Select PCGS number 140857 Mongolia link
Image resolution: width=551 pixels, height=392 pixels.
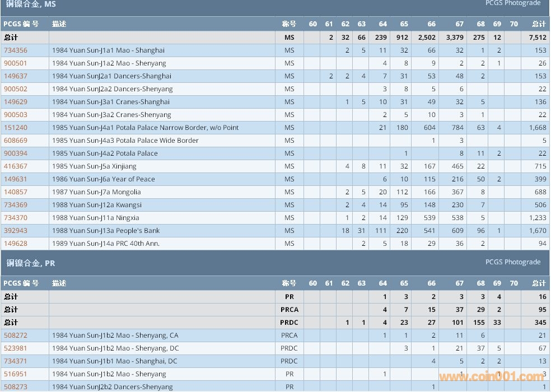pos(16,192)
